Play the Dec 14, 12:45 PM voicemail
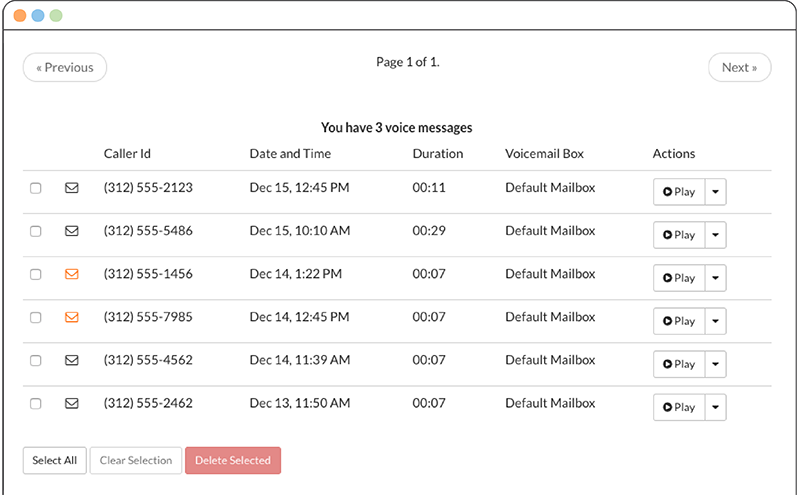This screenshot has width=800, height=495. pyautogui.click(x=679, y=321)
